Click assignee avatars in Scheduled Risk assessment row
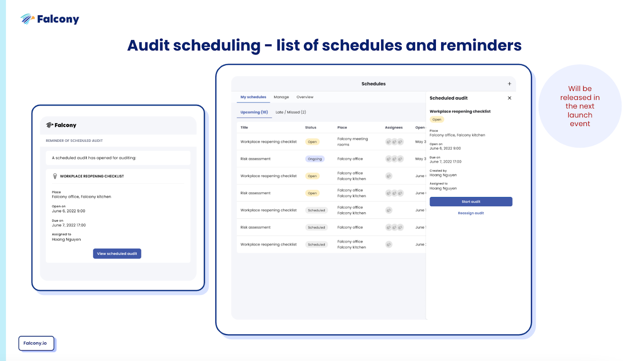The image size is (644, 361). coord(394,227)
